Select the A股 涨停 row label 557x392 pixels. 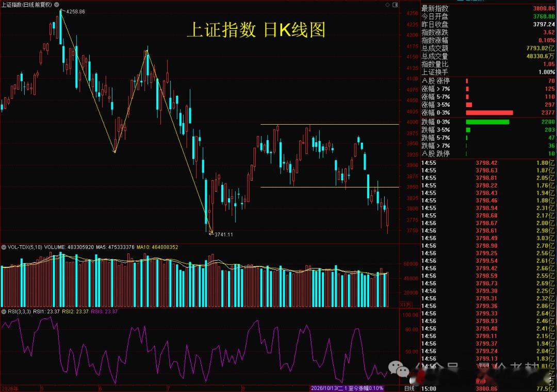pyautogui.click(x=435, y=81)
